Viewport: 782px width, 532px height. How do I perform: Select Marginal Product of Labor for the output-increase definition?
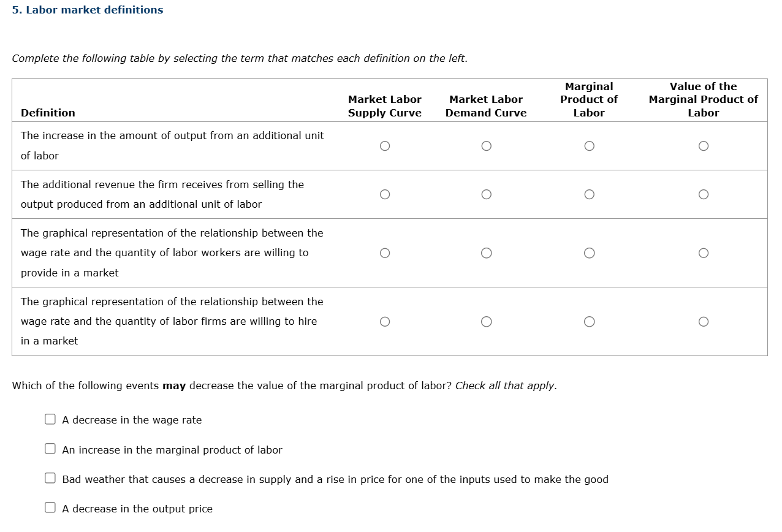coord(589,145)
